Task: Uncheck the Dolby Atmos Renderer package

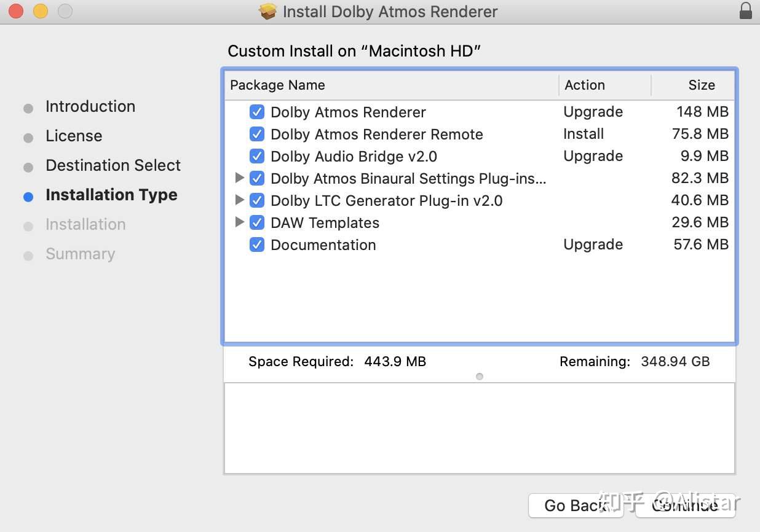Action: tap(257, 112)
